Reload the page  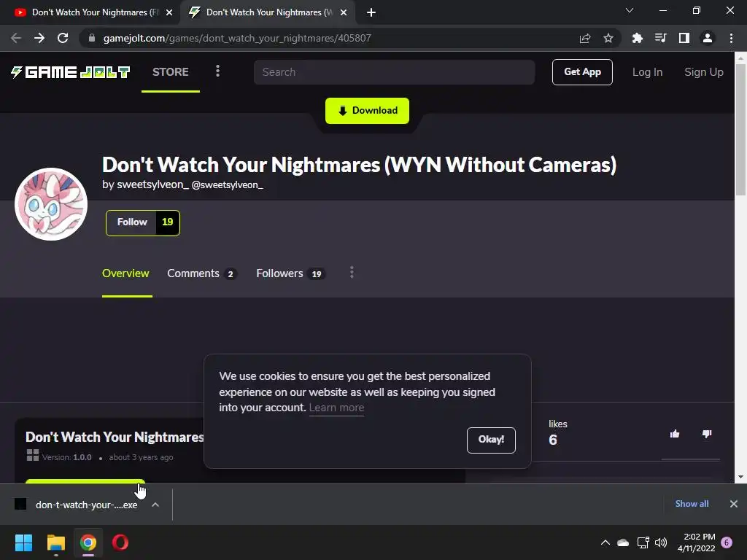tap(63, 38)
